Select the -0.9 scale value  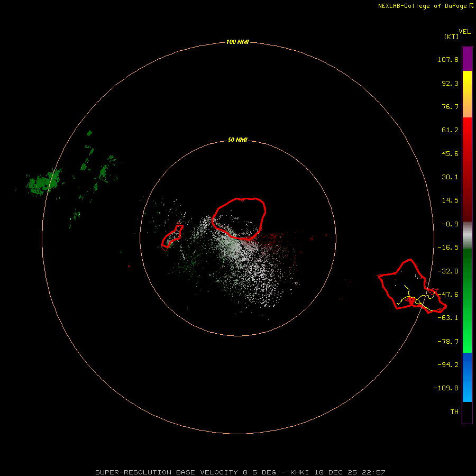pos(450,224)
